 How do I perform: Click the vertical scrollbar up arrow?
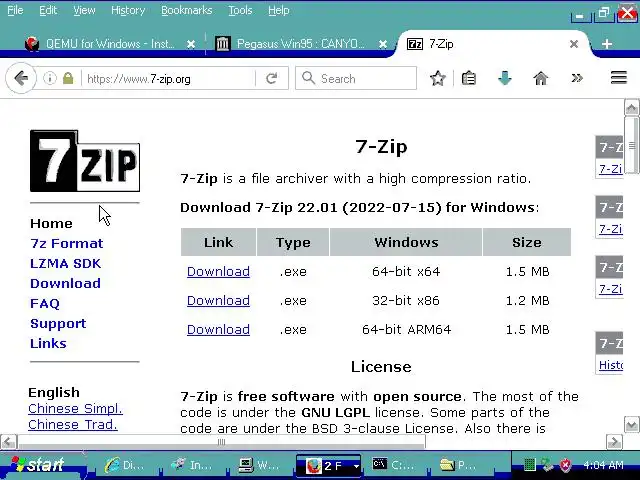631,108
